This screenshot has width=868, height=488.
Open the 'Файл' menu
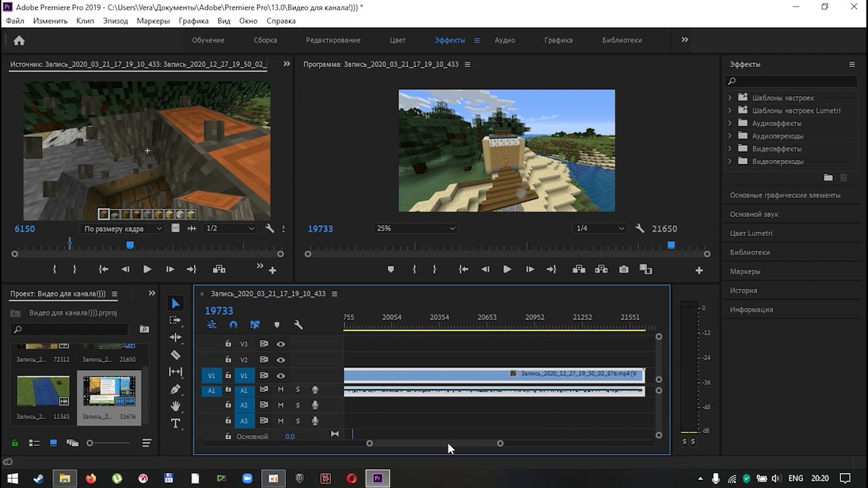tap(15, 21)
